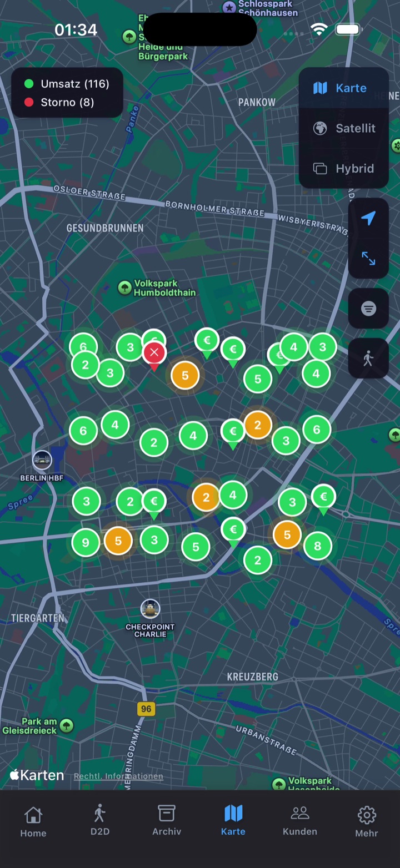Tap the battery indicator in status bar
The height and width of the screenshot is (868, 400).
click(348, 29)
